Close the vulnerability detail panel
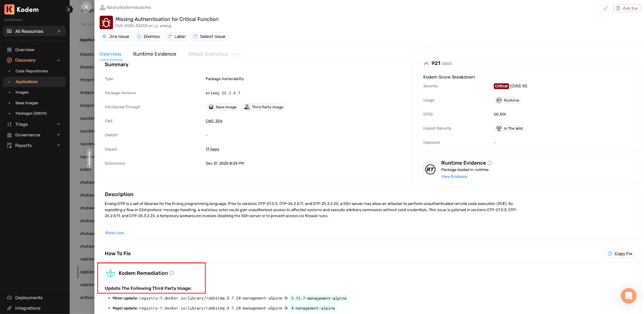644x314 pixels. 86,7
